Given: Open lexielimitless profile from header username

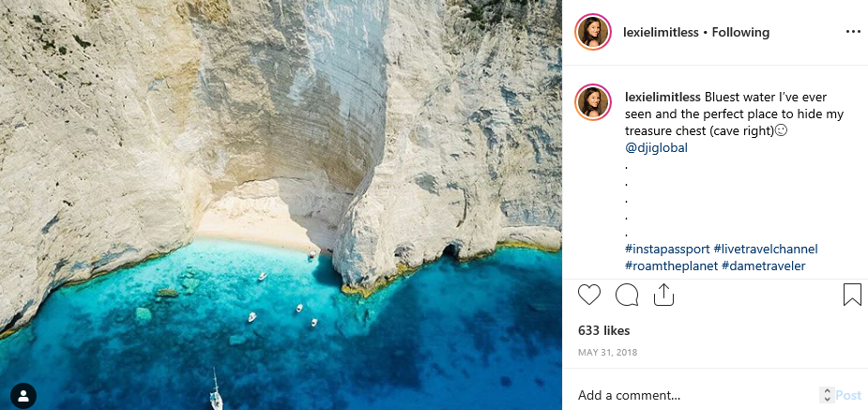Looking at the screenshot, I should tap(661, 32).
